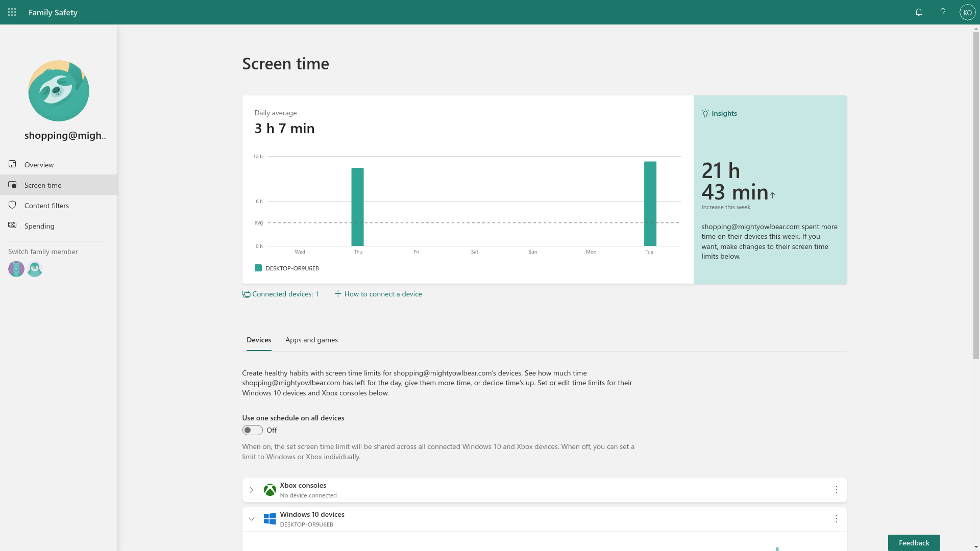This screenshot has width=980, height=551.
Task: Click the Overview sidebar icon
Action: point(12,164)
